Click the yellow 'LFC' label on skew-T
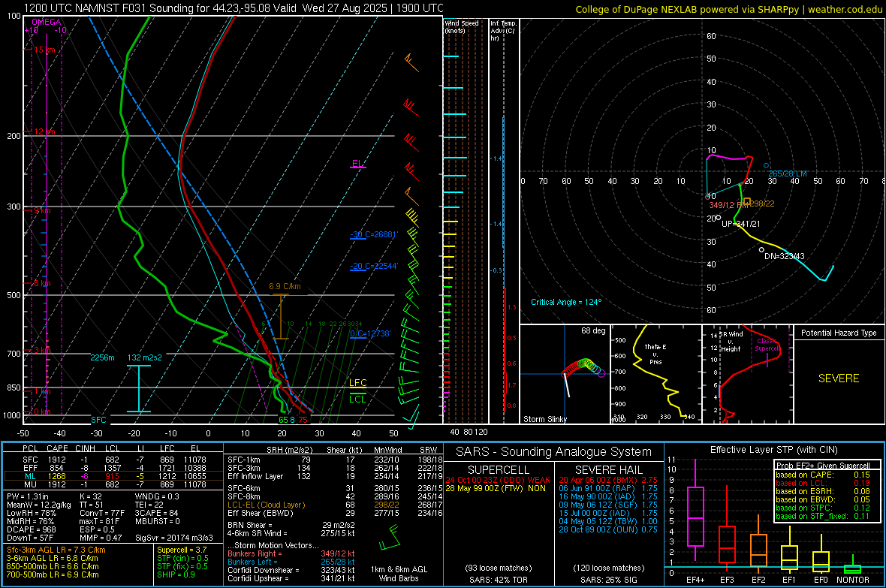This screenshot has width=886, height=588. (x=358, y=383)
